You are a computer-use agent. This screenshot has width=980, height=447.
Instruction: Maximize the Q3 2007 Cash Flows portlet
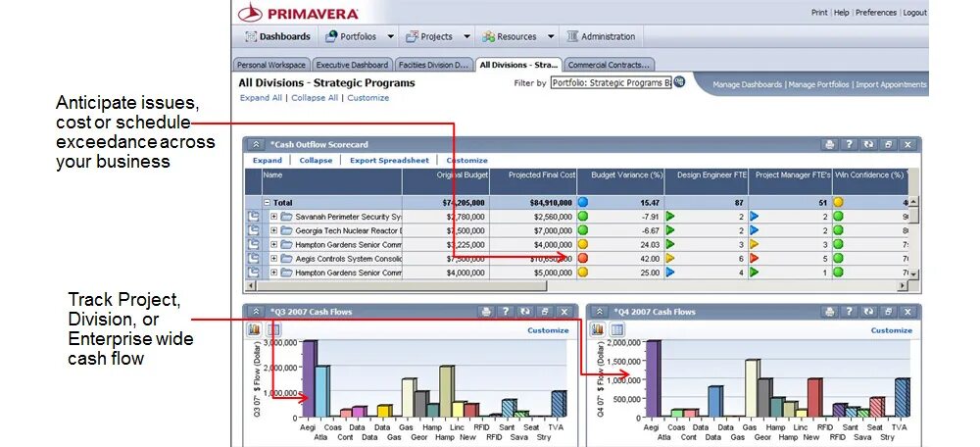coord(544,312)
